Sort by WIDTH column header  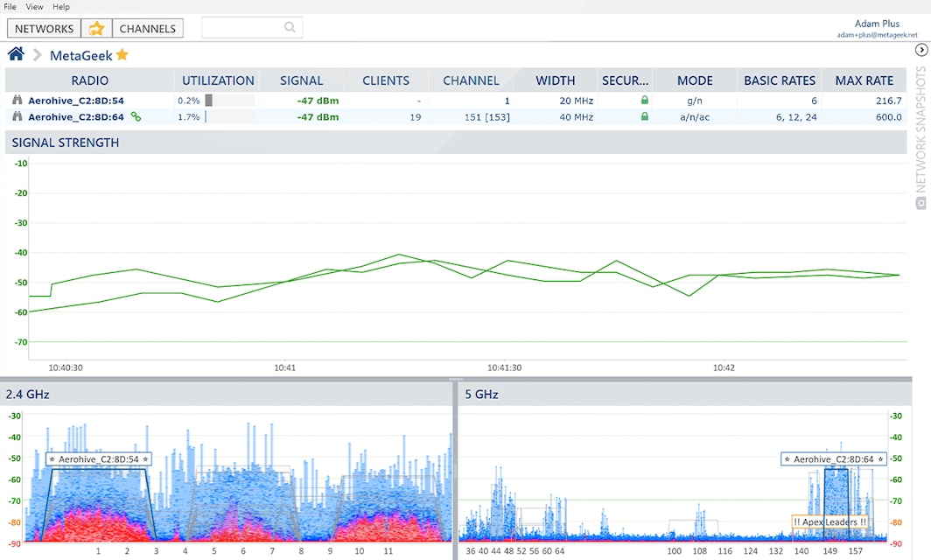pyautogui.click(x=555, y=80)
